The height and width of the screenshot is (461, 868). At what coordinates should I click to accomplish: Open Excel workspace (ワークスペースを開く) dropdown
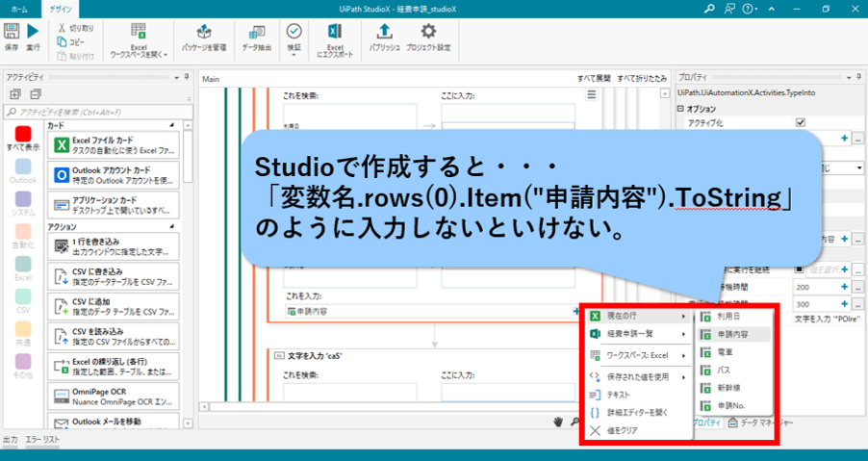(x=139, y=38)
